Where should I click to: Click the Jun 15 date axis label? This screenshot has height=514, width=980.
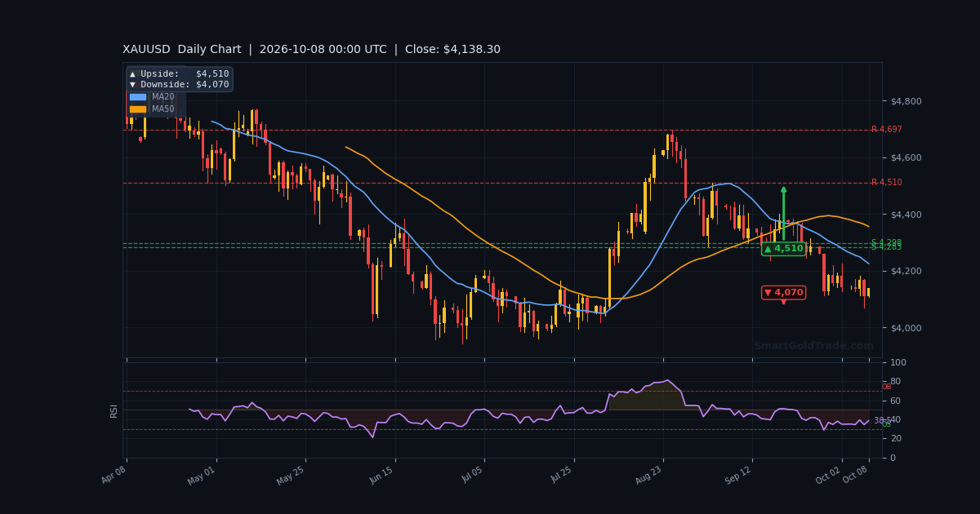coord(382,476)
